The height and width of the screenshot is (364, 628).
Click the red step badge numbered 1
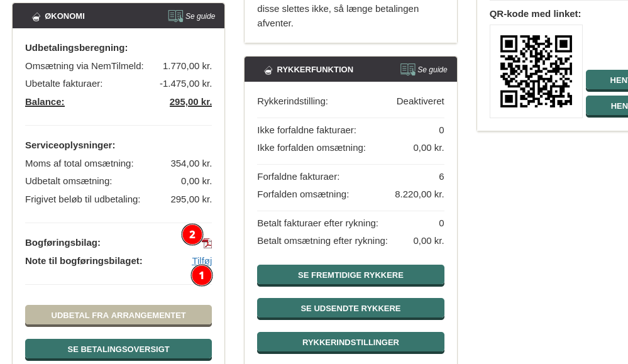pyautogui.click(x=202, y=275)
